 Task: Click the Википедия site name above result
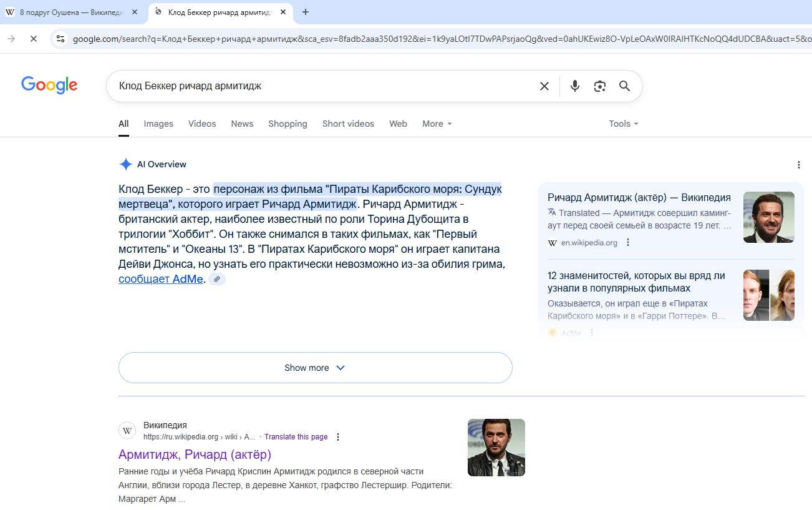click(x=165, y=425)
